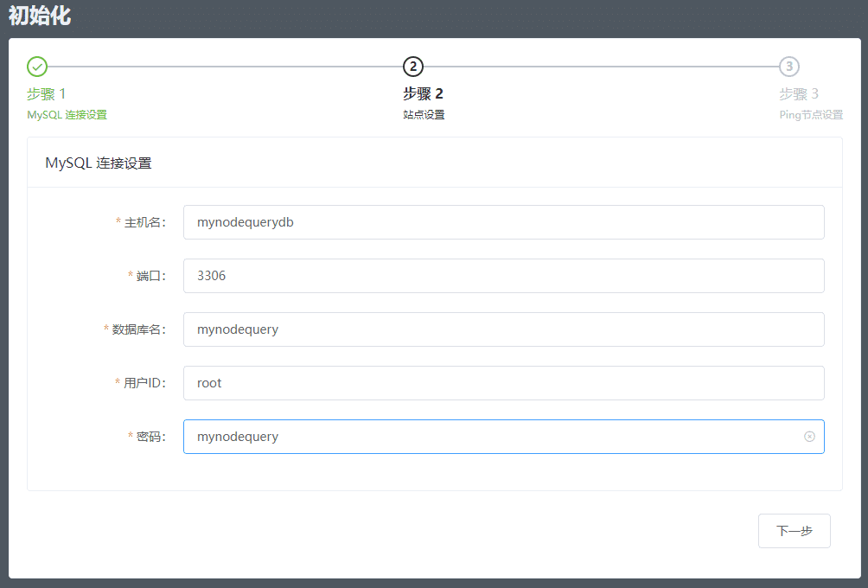Go to 步骤 1 step title
The width and height of the screenshot is (868, 588).
click(47, 93)
